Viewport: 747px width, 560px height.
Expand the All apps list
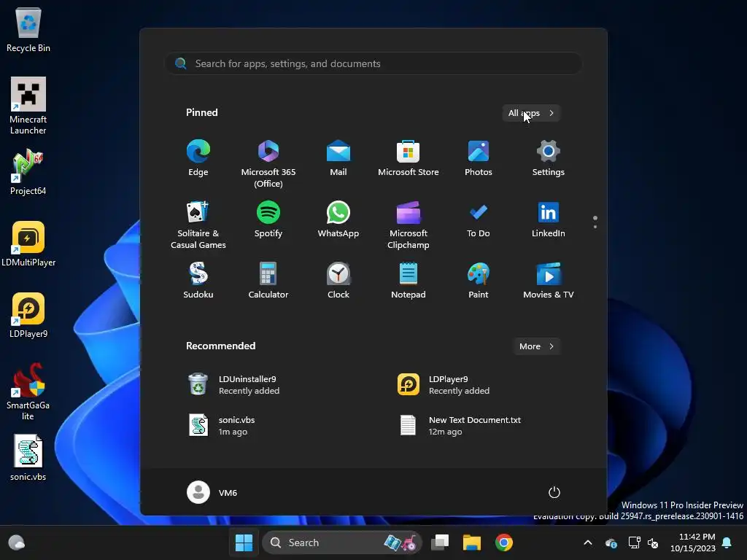coord(531,113)
